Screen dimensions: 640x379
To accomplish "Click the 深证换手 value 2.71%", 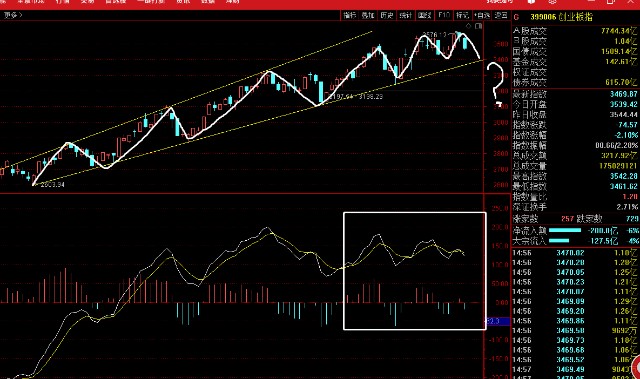I will 628,207.
